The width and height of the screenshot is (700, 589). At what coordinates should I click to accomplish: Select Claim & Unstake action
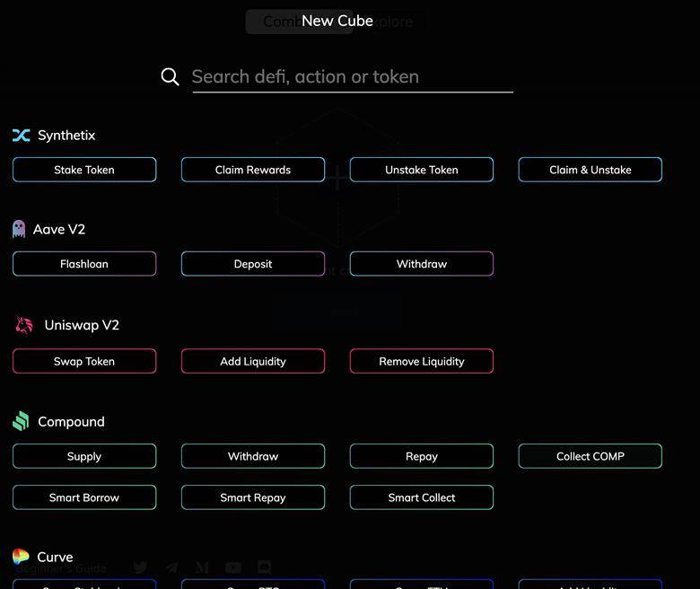pyautogui.click(x=591, y=170)
